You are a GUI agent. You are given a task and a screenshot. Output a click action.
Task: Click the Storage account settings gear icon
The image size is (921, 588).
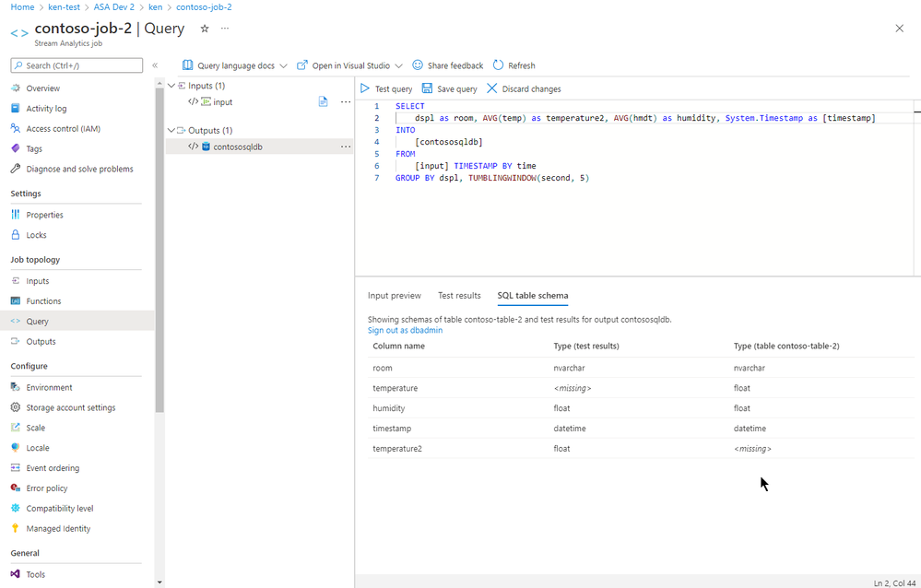pos(16,407)
